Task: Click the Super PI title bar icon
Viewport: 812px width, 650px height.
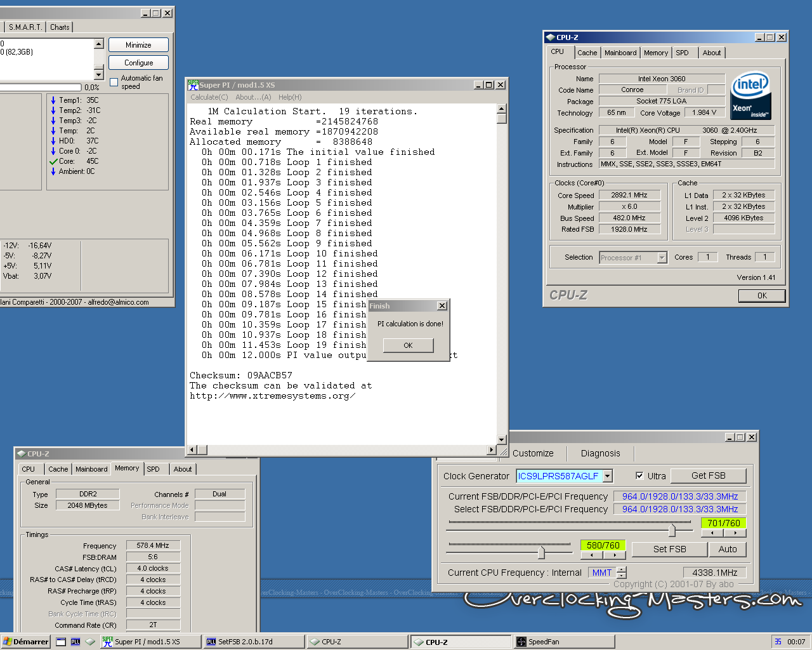Action: (193, 84)
